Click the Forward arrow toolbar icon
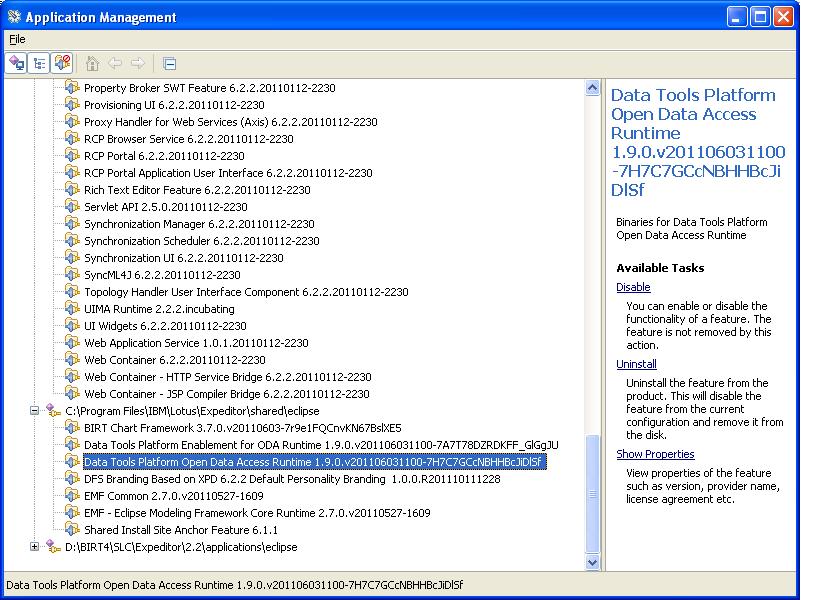 [x=138, y=63]
